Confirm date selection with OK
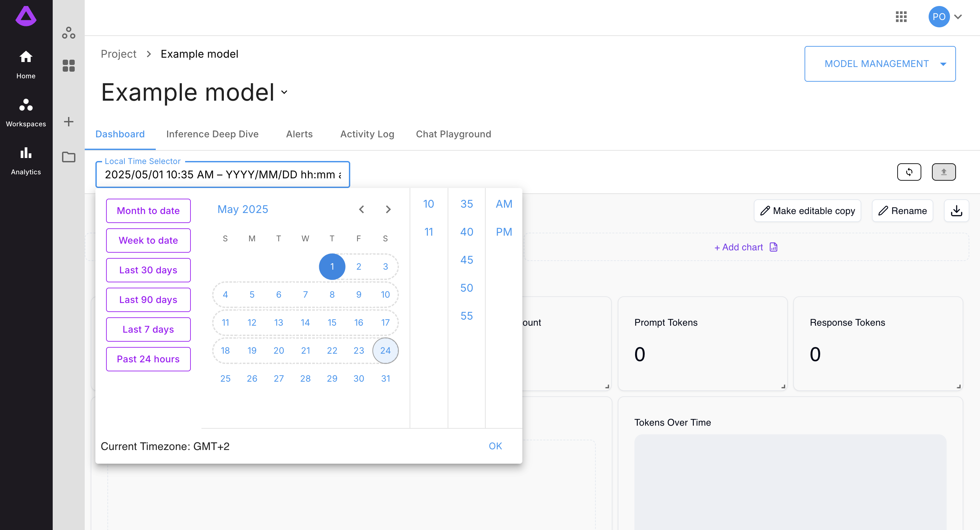This screenshot has width=980, height=530. [x=495, y=446]
